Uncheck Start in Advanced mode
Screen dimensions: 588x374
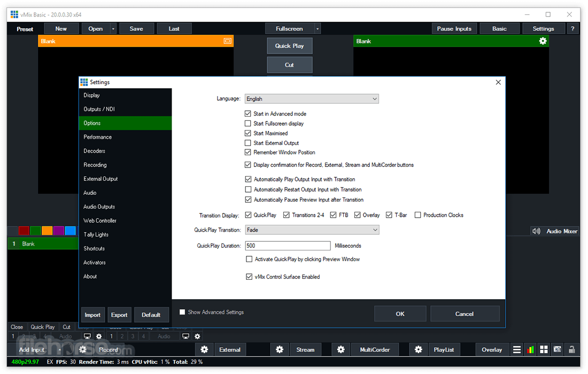[248, 113]
